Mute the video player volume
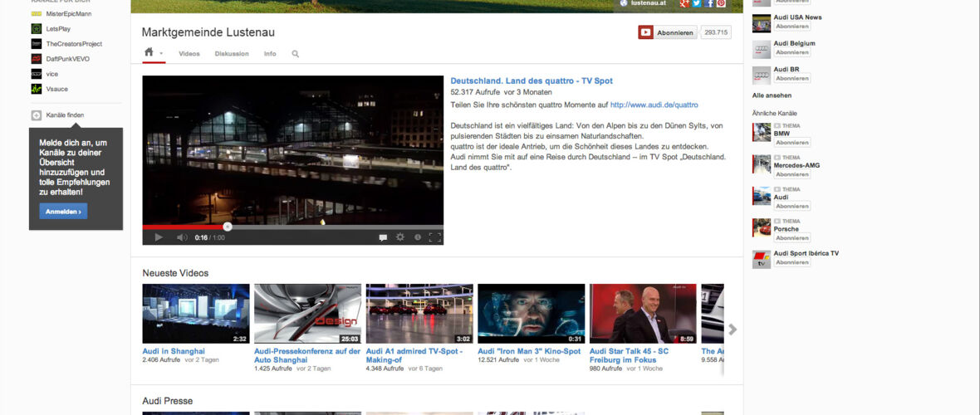 182,237
